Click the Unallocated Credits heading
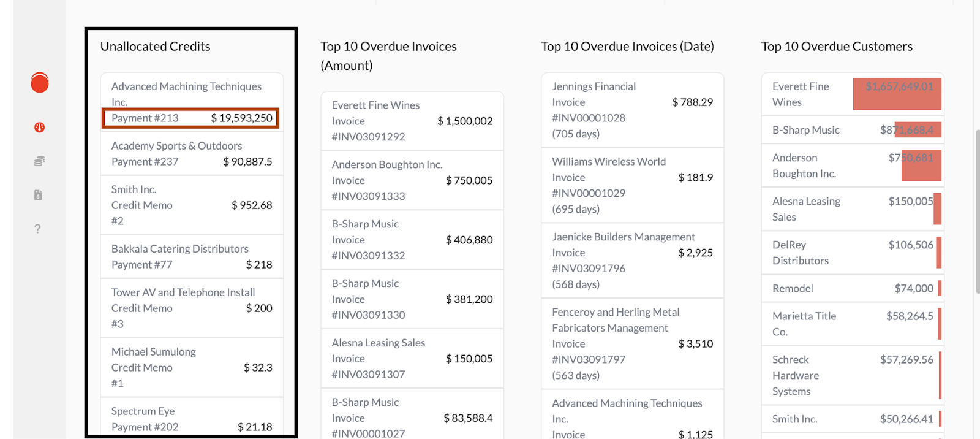980x439 pixels. click(x=156, y=47)
